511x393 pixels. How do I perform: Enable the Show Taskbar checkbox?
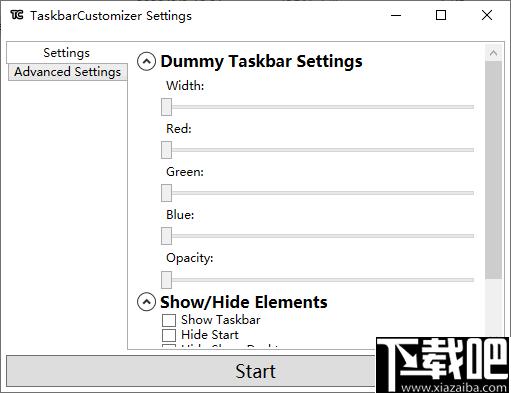pos(169,320)
